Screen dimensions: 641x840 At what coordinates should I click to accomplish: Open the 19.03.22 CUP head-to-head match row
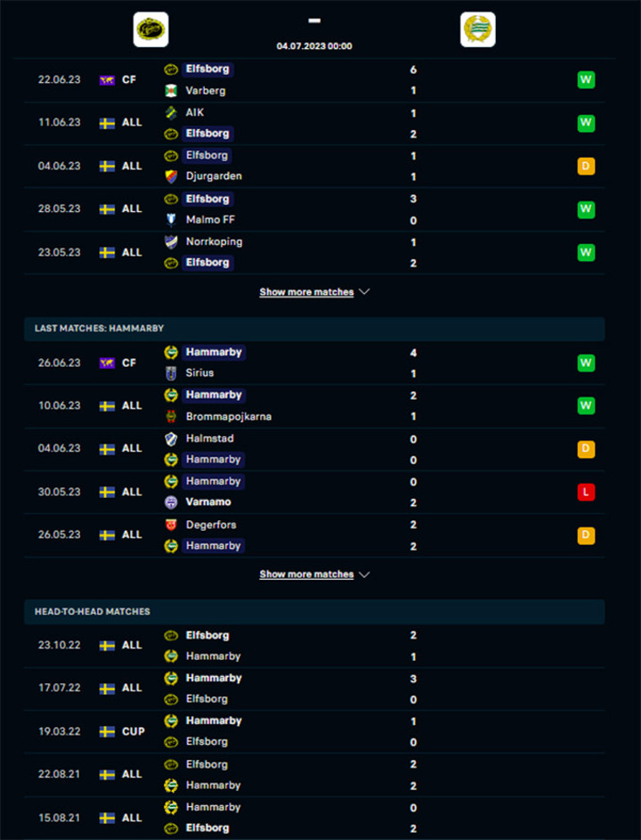click(314, 732)
